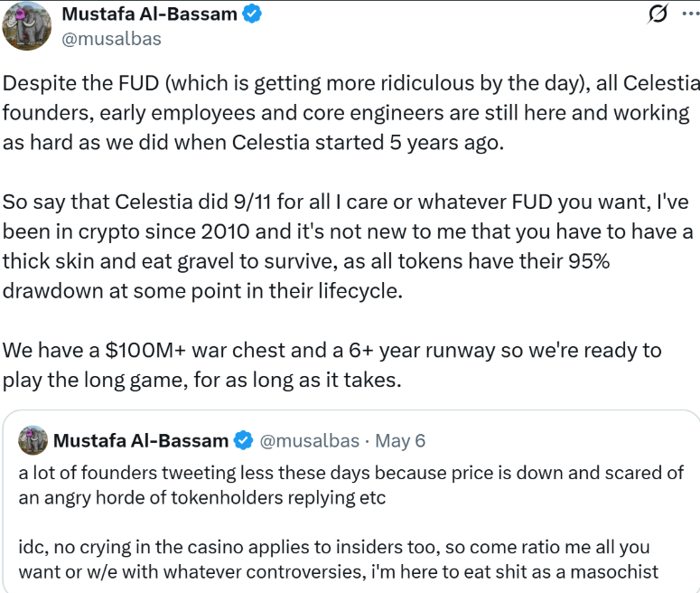Open the bold Mustafa Al-Bassam name at top
700x593 pixels.
pos(149,14)
